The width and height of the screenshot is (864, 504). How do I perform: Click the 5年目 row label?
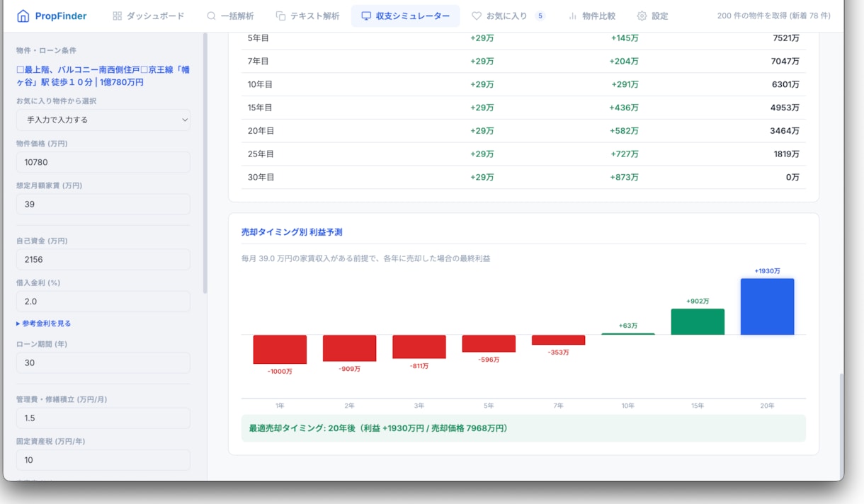tap(258, 38)
